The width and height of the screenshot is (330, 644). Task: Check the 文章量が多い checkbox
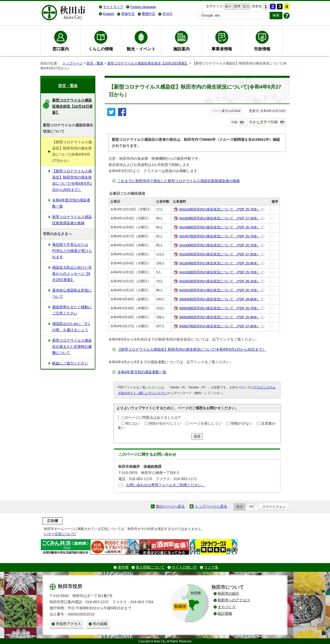(258, 423)
